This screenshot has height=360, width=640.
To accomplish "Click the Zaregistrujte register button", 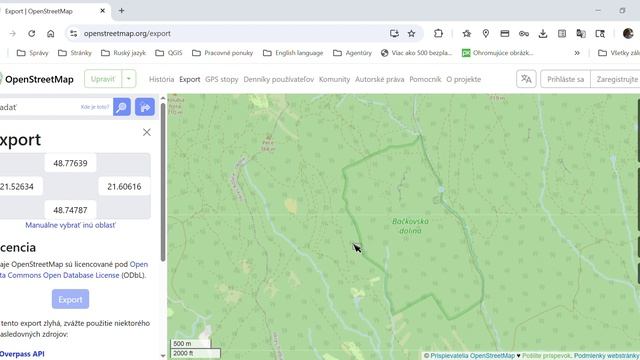I will tap(615, 79).
